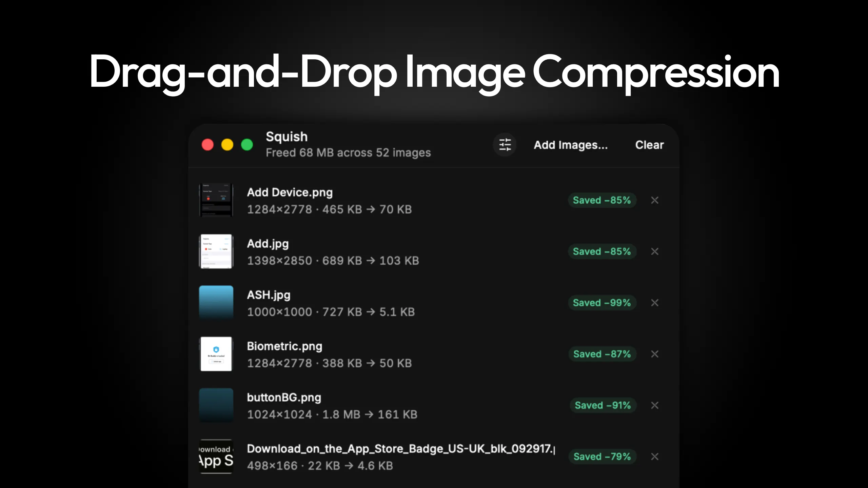Remove Add.jpg from the list

pos(655,251)
